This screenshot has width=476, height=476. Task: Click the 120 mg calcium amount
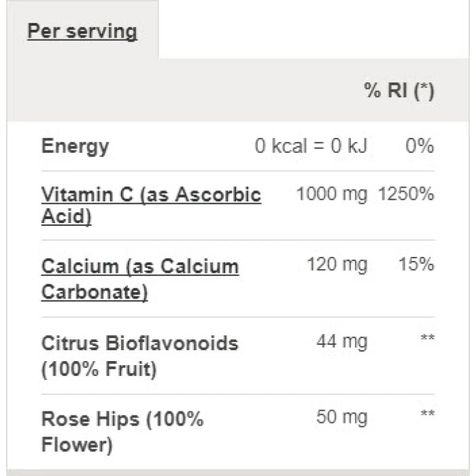(x=337, y=265)
